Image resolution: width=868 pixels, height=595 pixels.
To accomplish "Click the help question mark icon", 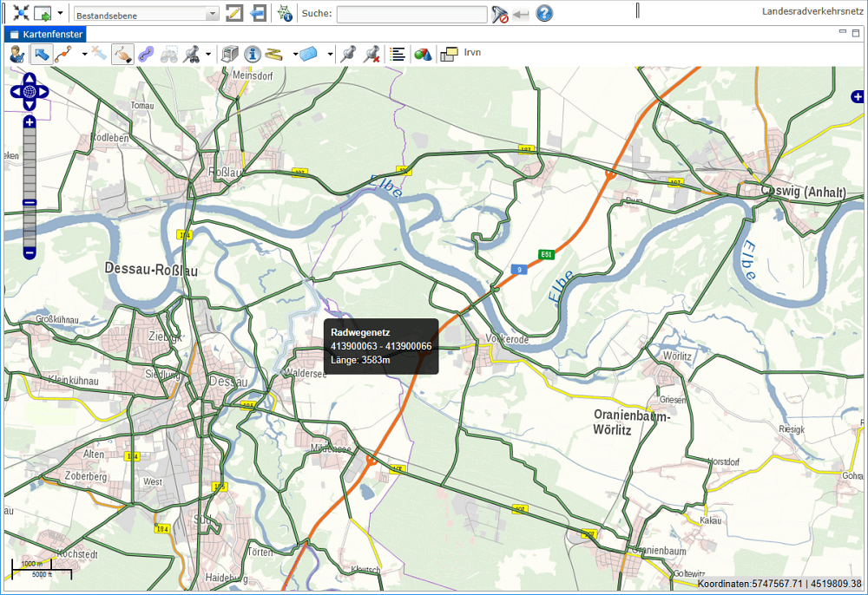I will 544,14.
